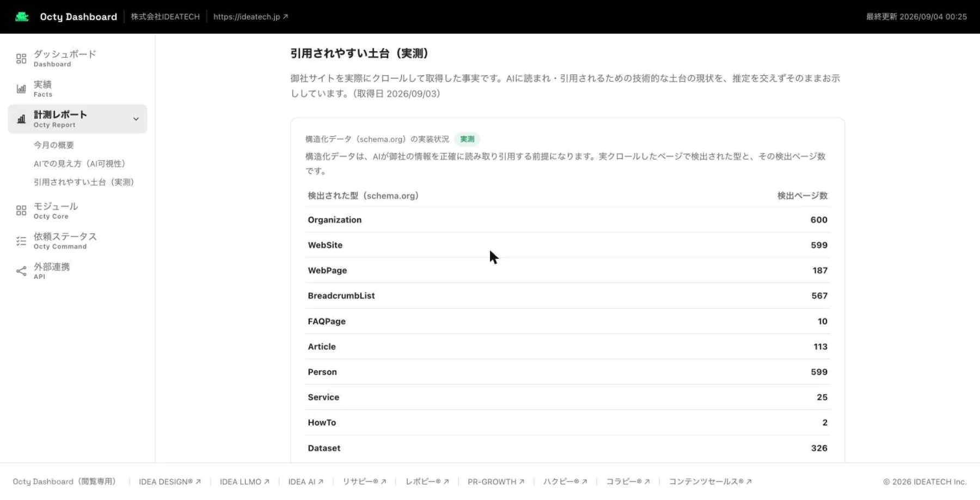Open the 実績 Facts menu item
The width and height of the screenshot is (980, 500).
point(77,89)
